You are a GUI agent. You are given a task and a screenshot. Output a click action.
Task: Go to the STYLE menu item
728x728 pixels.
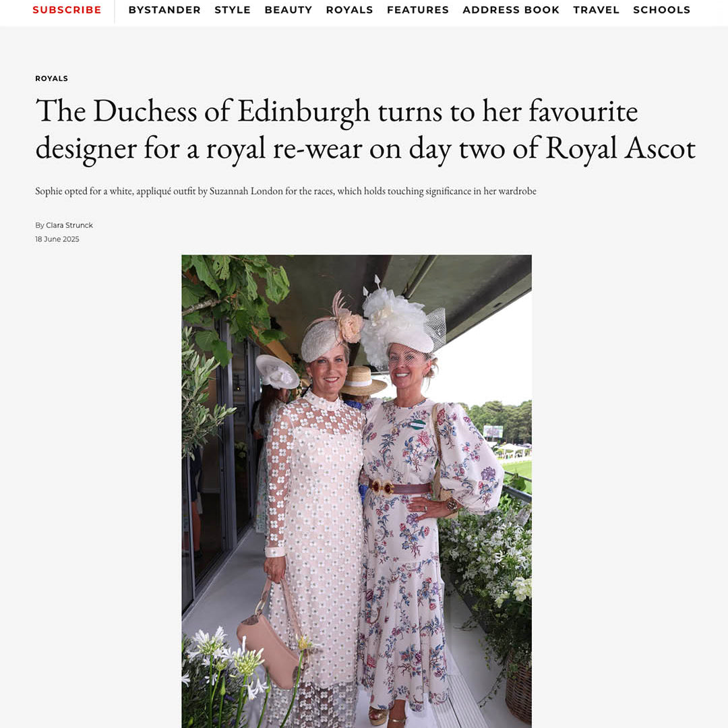pyautogui.click(x=233, y=9)
